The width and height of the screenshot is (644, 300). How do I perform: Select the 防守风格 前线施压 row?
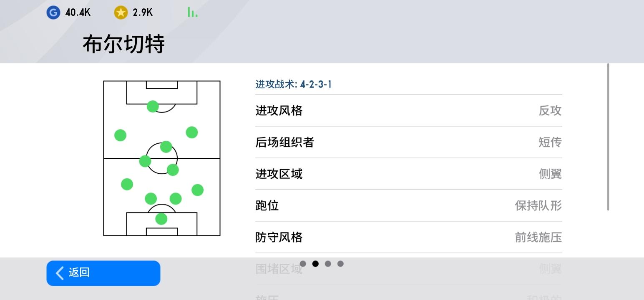pos(409,237)
